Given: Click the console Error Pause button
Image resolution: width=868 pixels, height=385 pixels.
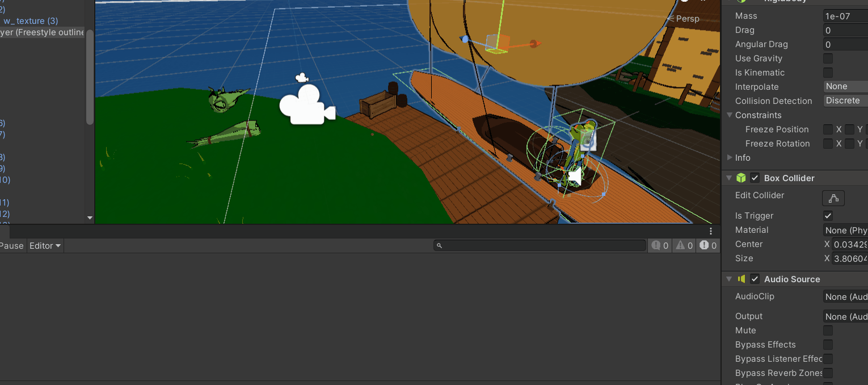Looking at the screenshot, I should click(x=11, y=246).
